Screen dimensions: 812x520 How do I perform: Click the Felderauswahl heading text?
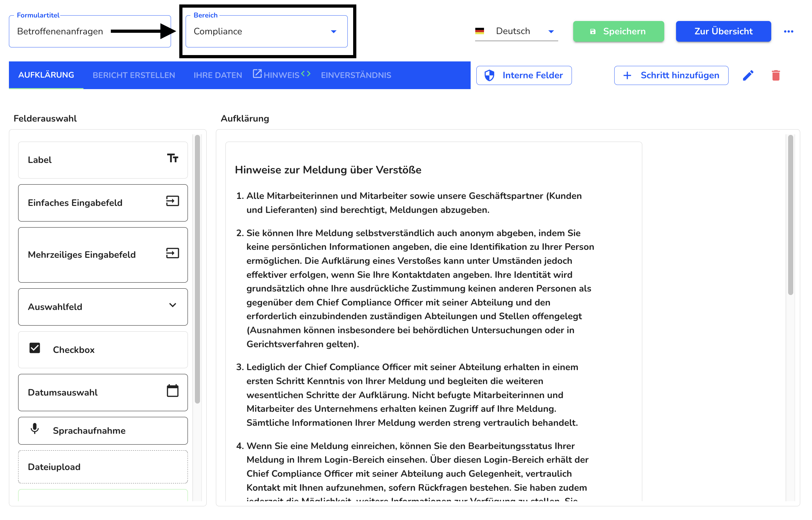45,118
